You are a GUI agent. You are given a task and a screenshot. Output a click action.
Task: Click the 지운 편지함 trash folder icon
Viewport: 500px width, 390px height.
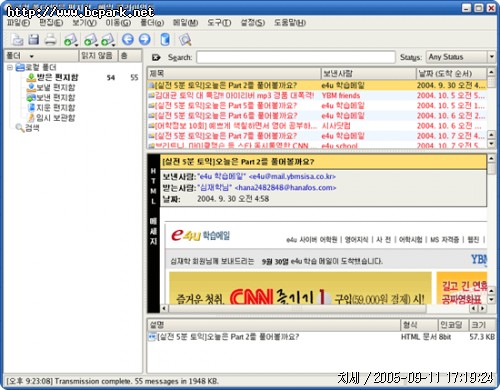[x=32, y=107]
